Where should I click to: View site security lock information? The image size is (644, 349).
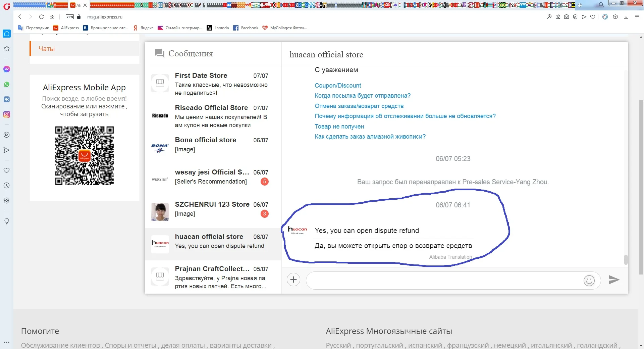point(79,17)
